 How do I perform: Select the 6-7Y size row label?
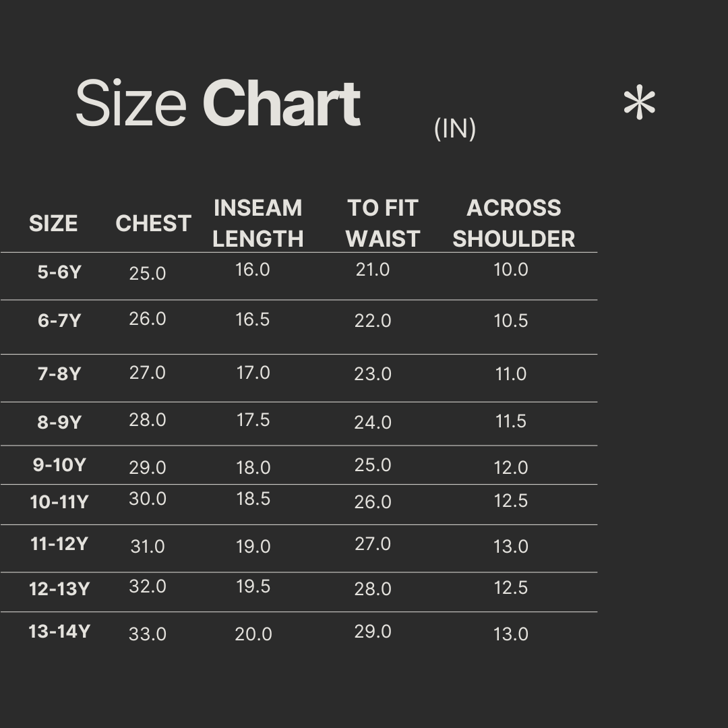point(59,320)
